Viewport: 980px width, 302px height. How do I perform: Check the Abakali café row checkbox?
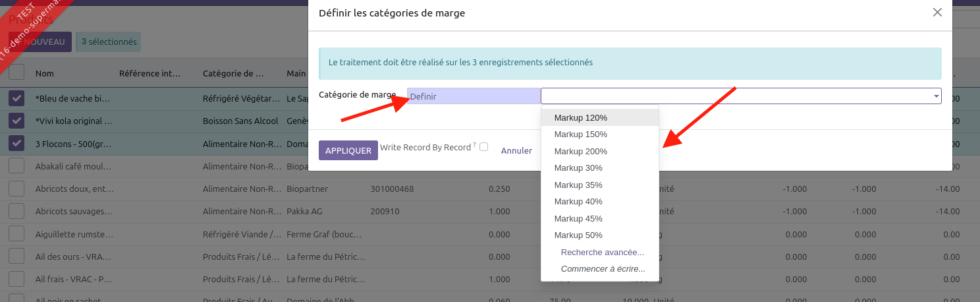[16, 166]
